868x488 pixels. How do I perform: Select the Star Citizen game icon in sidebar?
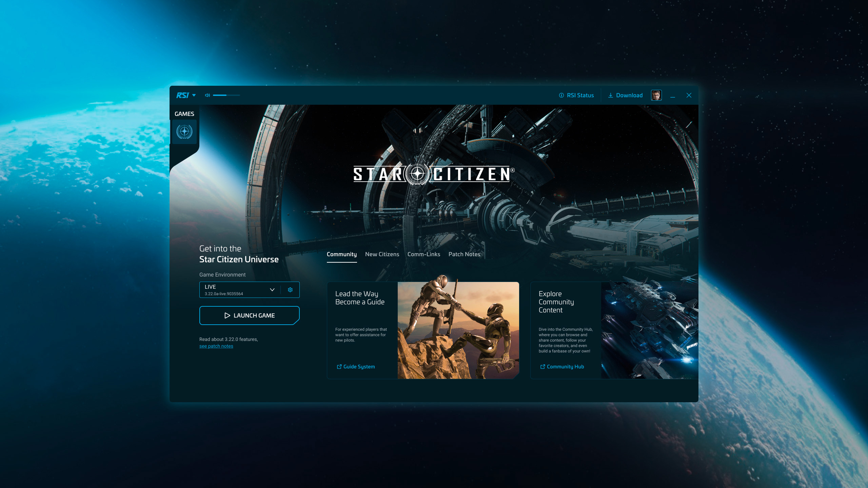pos(184,131)
